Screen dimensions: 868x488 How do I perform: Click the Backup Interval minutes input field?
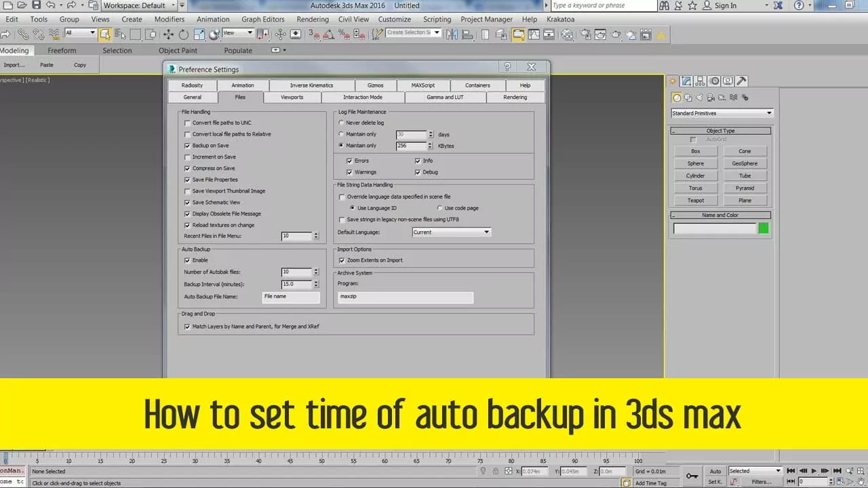click(296, 285)
